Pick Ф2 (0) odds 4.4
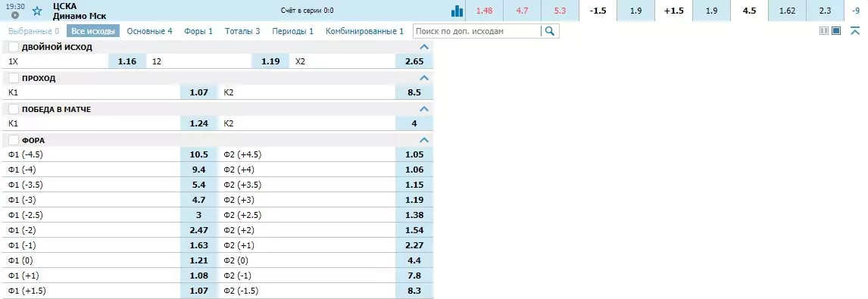 pos(414,260)
